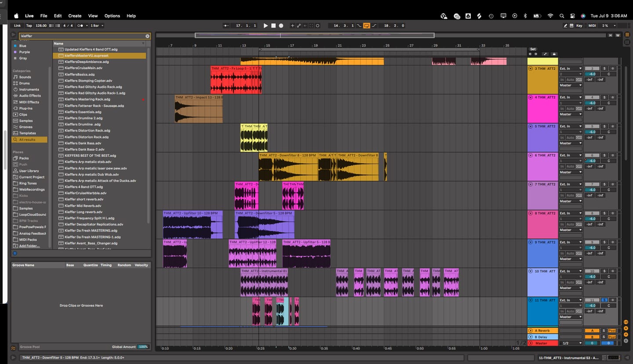Fold track 3 THM_ATT2 with triangle
The image size is (633, 364).
(531, 69)
